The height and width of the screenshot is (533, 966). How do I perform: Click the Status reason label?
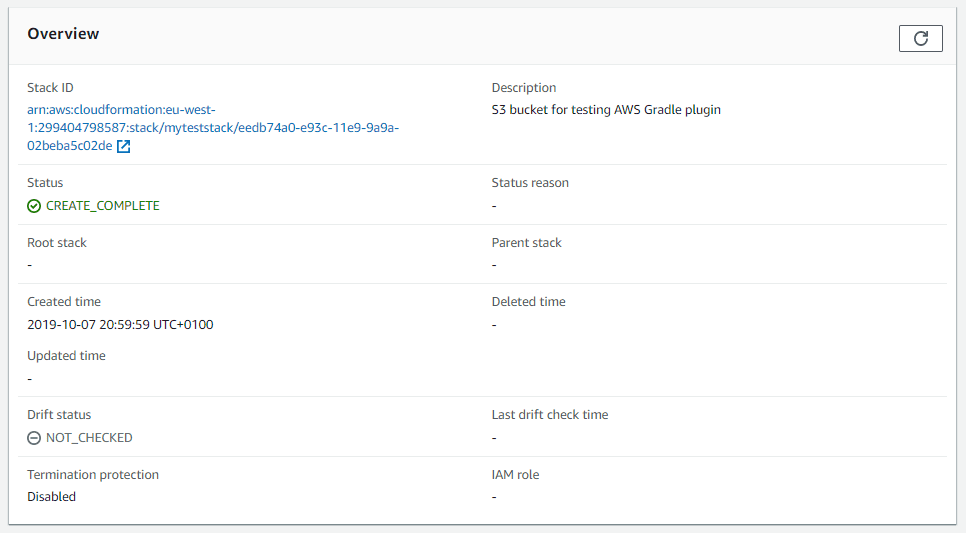pos(530,183)
